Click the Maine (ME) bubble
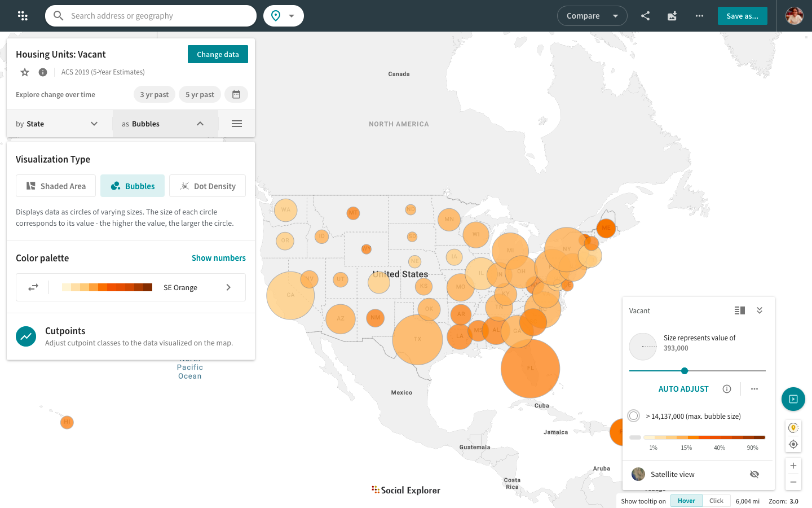The image size is (812, 508). tap(606, 228)
